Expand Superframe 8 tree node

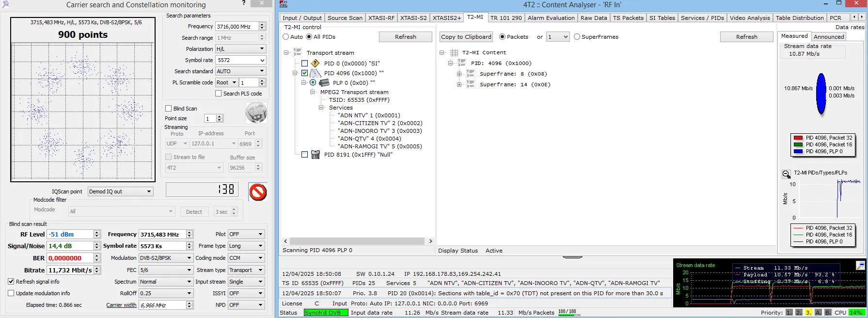click(459, 74)
